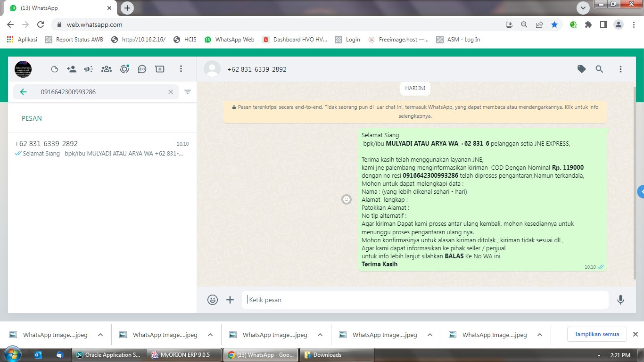
Task: Start a new chat with plus icon
Action: point(160,69)
